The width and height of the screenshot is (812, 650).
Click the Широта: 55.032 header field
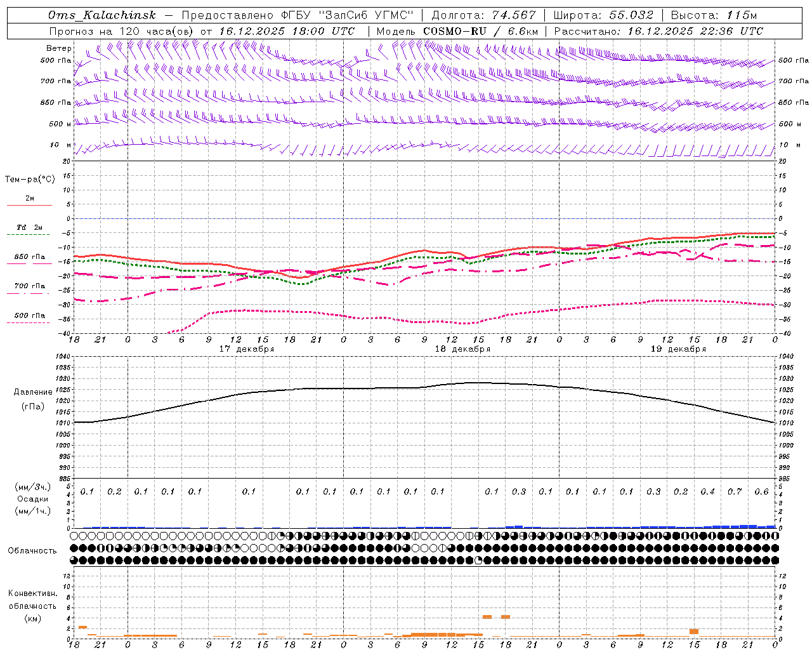tap(604, 15)
